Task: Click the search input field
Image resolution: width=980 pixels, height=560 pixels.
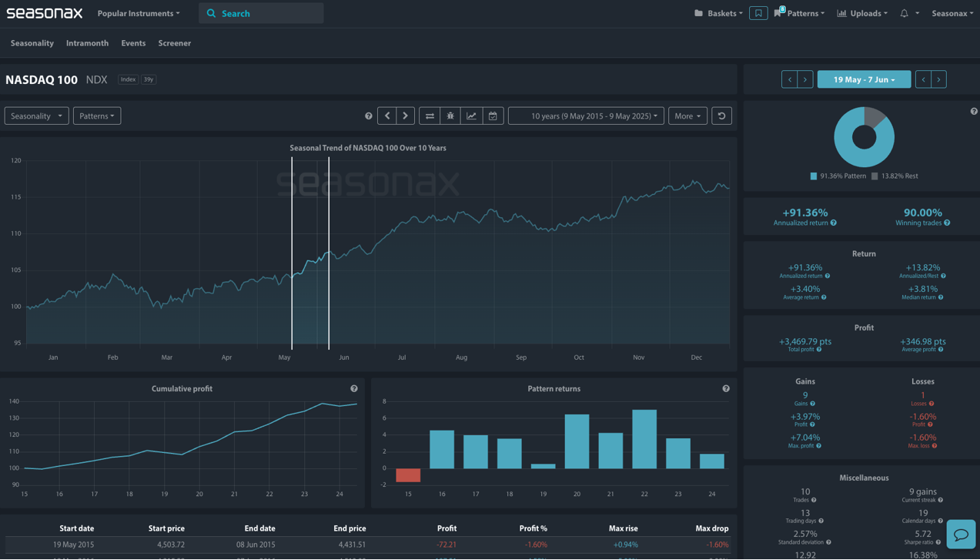Action: tap(261, 13)
